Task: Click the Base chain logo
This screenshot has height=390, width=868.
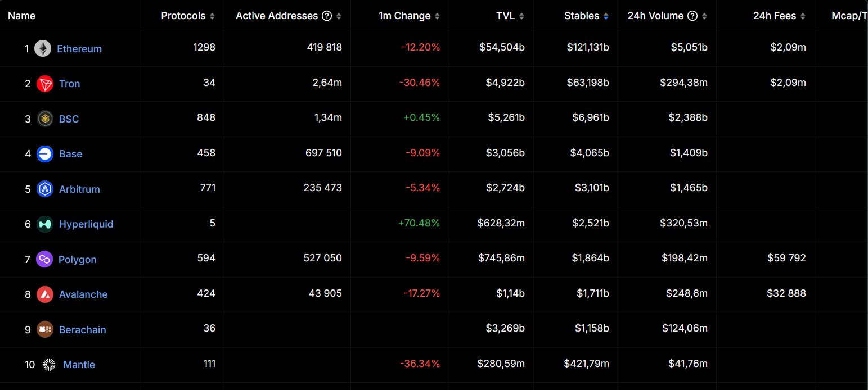Action: 44,154
